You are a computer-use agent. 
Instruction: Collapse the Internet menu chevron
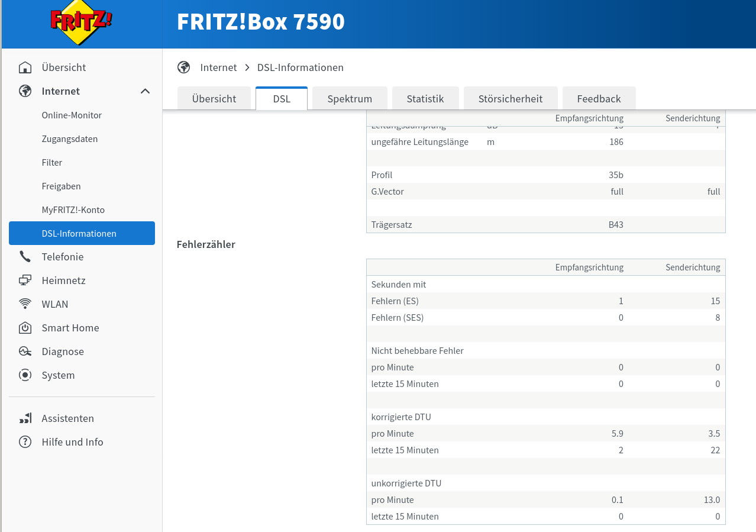click(x=145, y=91)
